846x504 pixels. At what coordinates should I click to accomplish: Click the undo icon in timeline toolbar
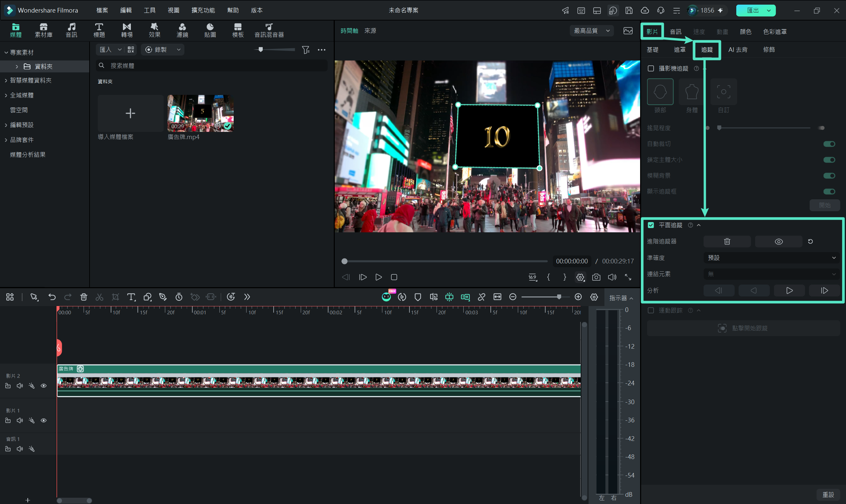click(x=52, y=297)
